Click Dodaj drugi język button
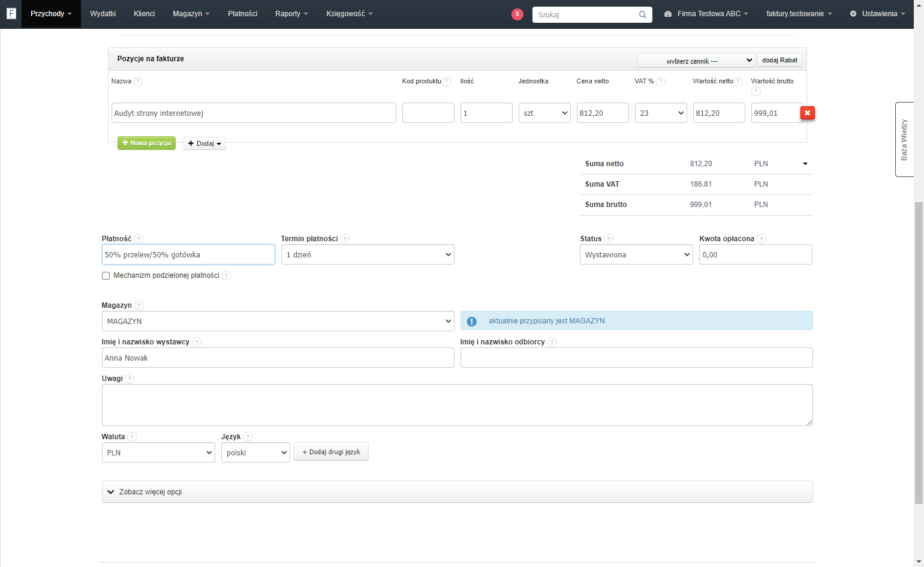The width and height of the screenshot is (924, 567). (331, 452)
